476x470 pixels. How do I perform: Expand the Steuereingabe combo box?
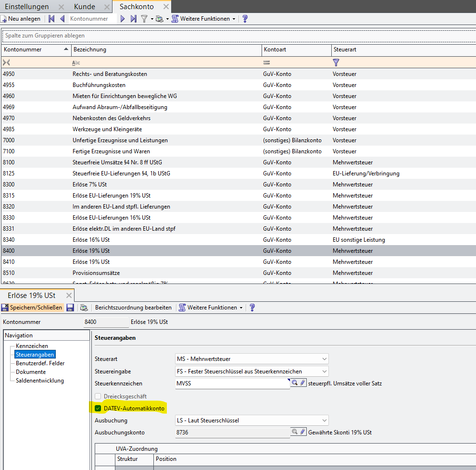click(x=325, y=371)
